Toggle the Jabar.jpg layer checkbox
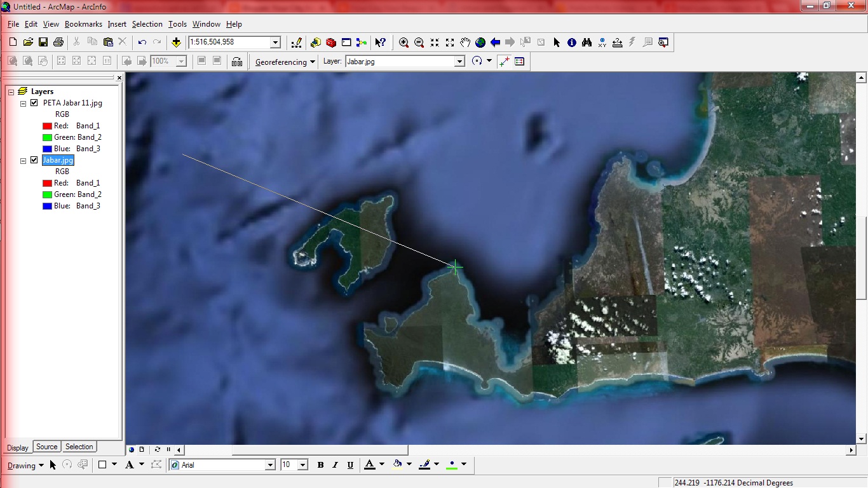The width and height of the screenshot is (868, 488). [34, 159]
